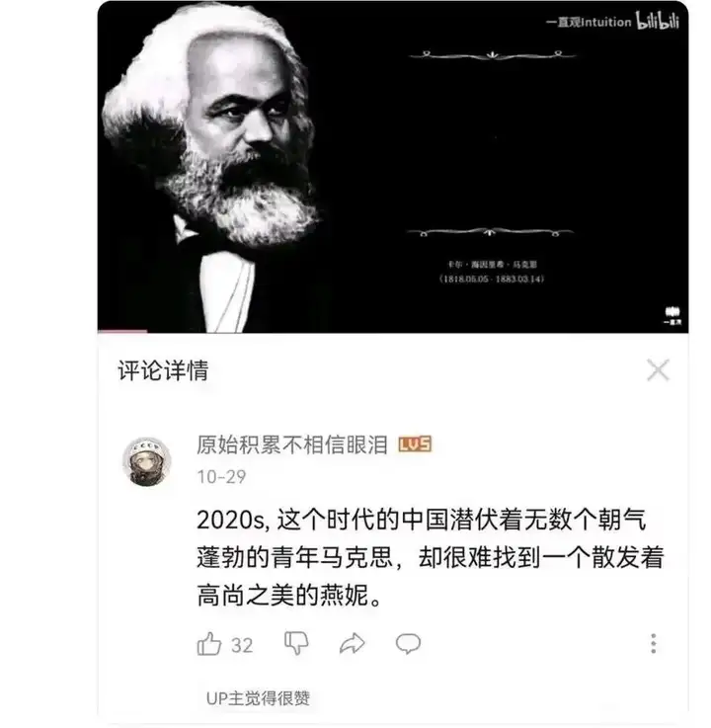
Task: Select the 评论详情 header title
Action: [163, 370]
